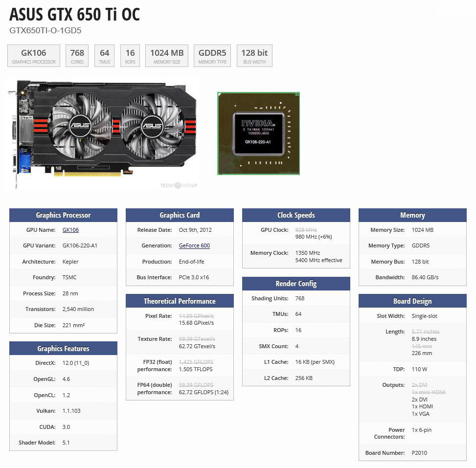Select the Render Config panel header
476x468 pixels.
coord(295,283)
